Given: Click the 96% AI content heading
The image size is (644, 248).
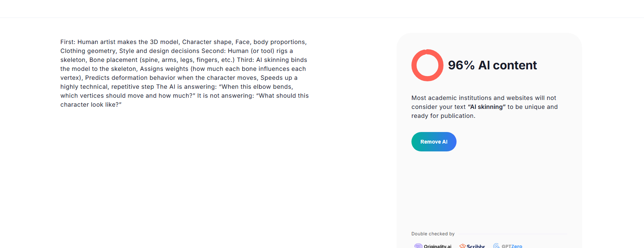Looking at the screenshot, I should (x=492, y=65).
